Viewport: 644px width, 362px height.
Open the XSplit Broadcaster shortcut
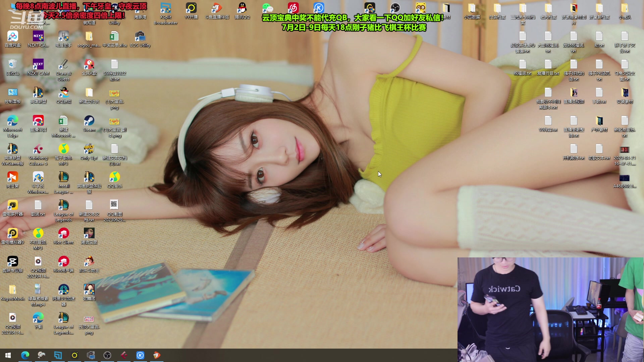pyautogui.click(x=165, y=9)
